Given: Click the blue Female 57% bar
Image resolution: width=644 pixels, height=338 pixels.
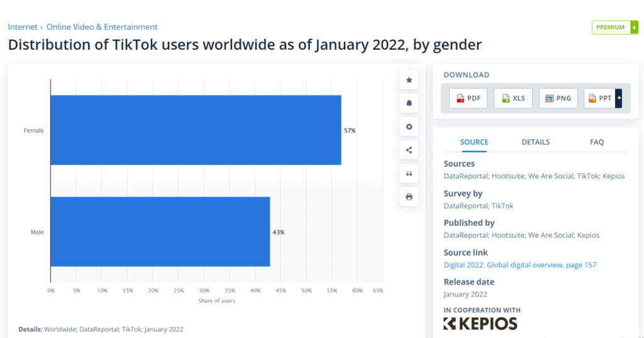Looking at the screenshot, I should pyautogui.click(x=196, y=130).
